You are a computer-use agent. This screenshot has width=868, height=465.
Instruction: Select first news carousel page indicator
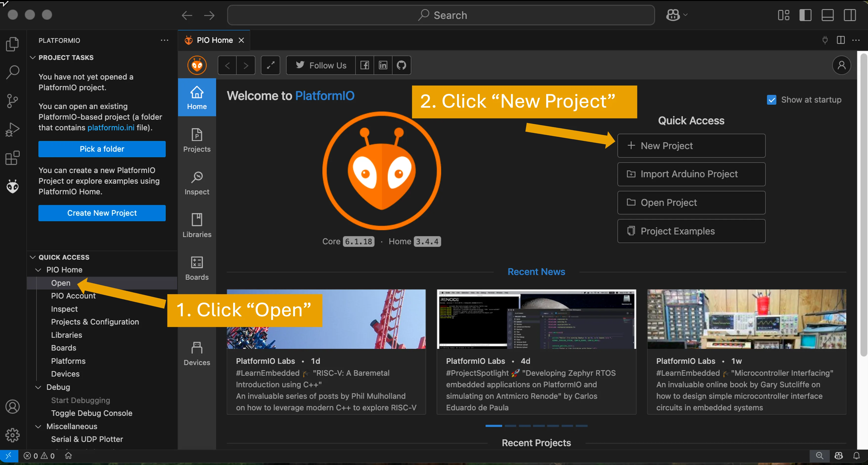[x=493, y=426]
